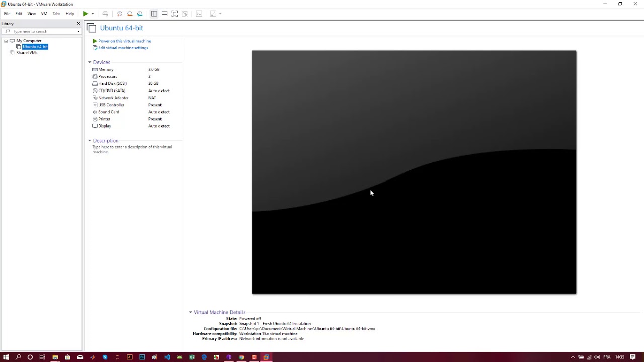The width and height of the screenshot is (644, 362).
Task: Collapse the My Computer tree node
Action: point(6,41)
